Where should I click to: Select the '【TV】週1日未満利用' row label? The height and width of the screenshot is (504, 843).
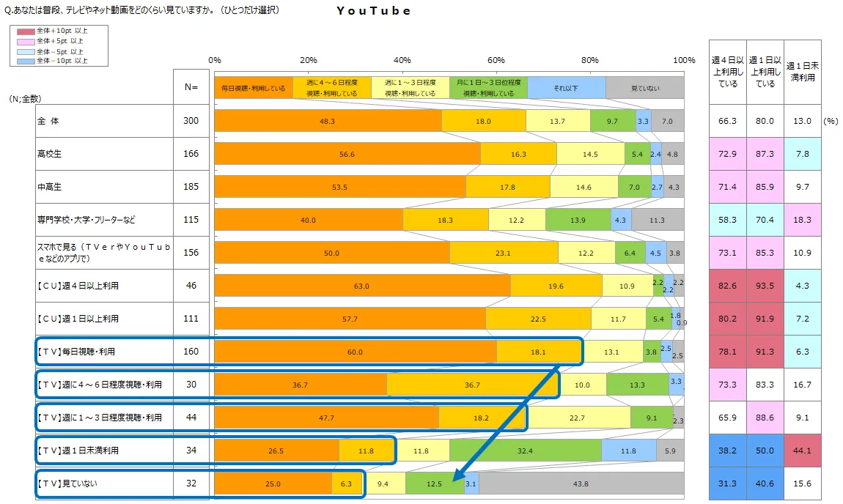pos(78,451)
